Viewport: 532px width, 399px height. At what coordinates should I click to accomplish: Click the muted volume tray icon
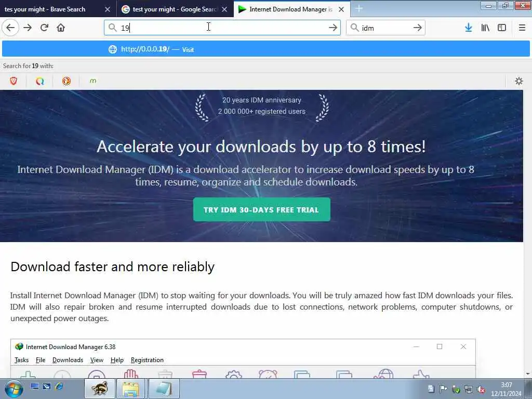click(481, 389)
